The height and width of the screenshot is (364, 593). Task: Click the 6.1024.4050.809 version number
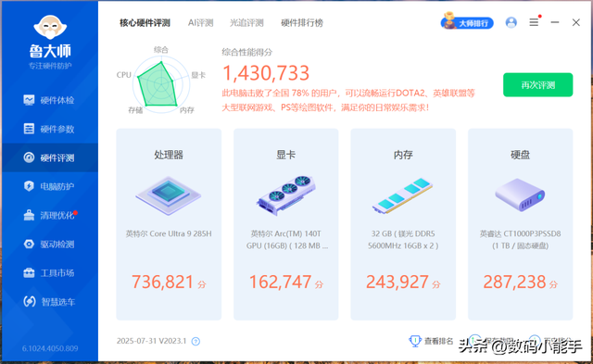click(x=50, y=348)
